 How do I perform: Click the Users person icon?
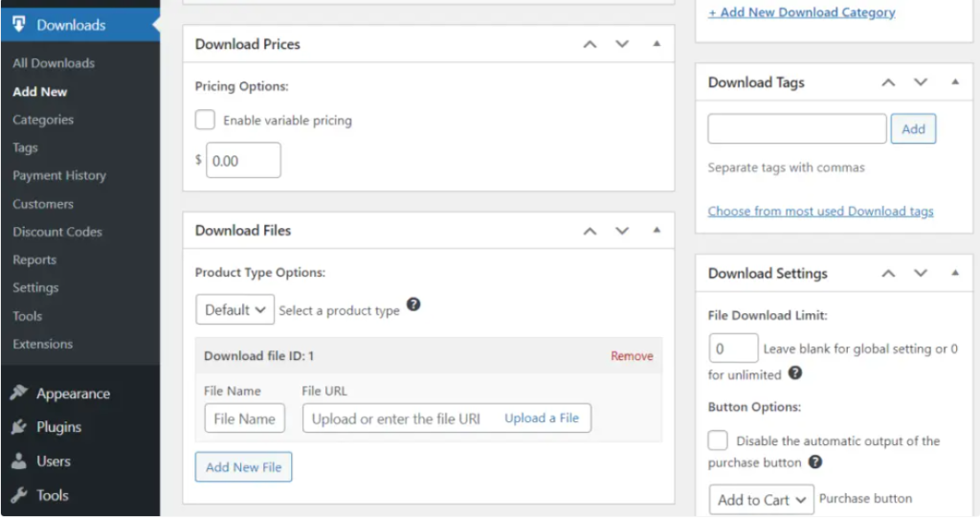pos(19,462)
